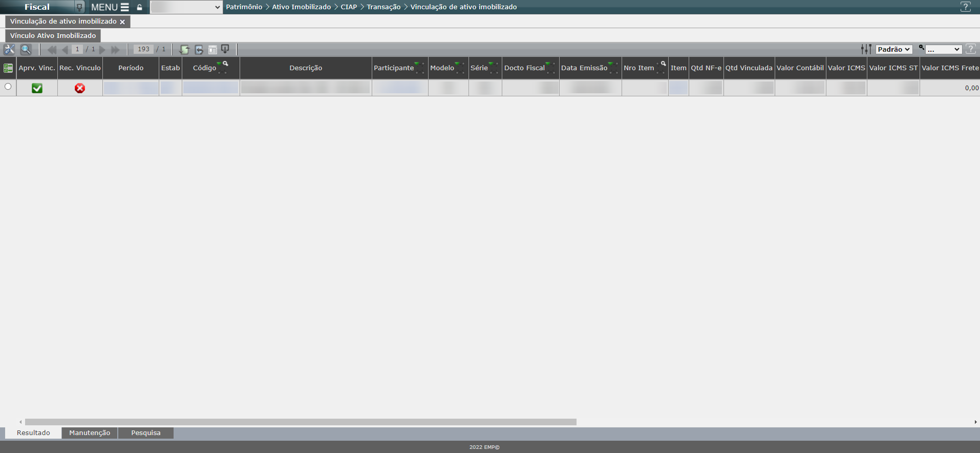Screen dimensions: 980x453
Task: Click the export download icon in toolbar
Action: (225, 49)
